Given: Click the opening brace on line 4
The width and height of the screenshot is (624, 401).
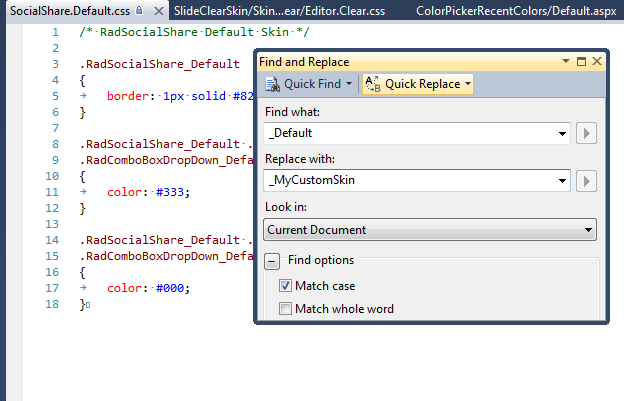Looking at the screenshot, I should tap(82, 80).
